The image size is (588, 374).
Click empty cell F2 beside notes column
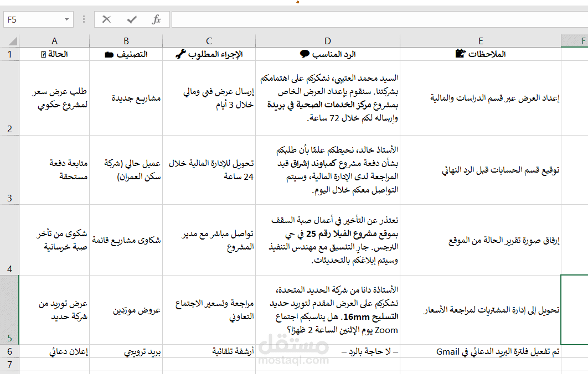575,98
